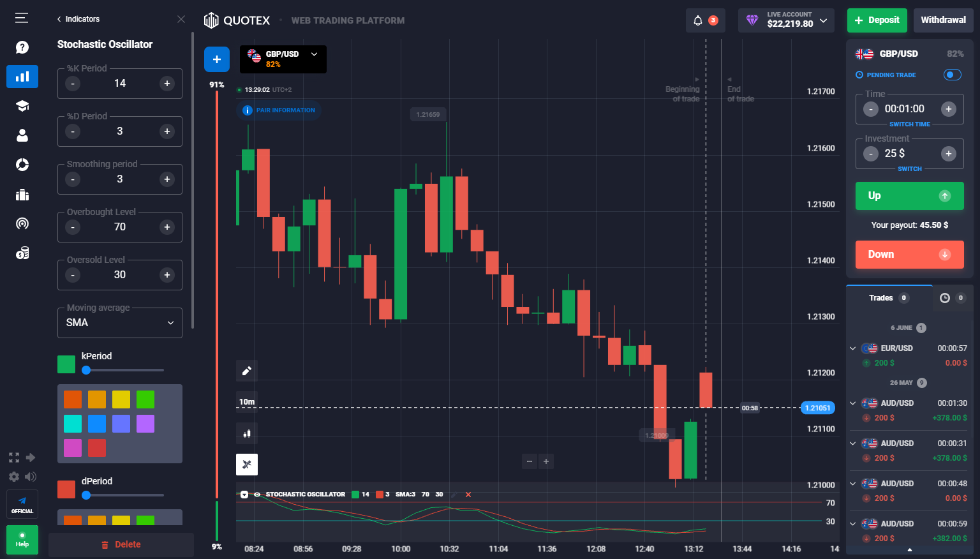Remove Stochastic Oscillator with red X

(x=468, y=495)
